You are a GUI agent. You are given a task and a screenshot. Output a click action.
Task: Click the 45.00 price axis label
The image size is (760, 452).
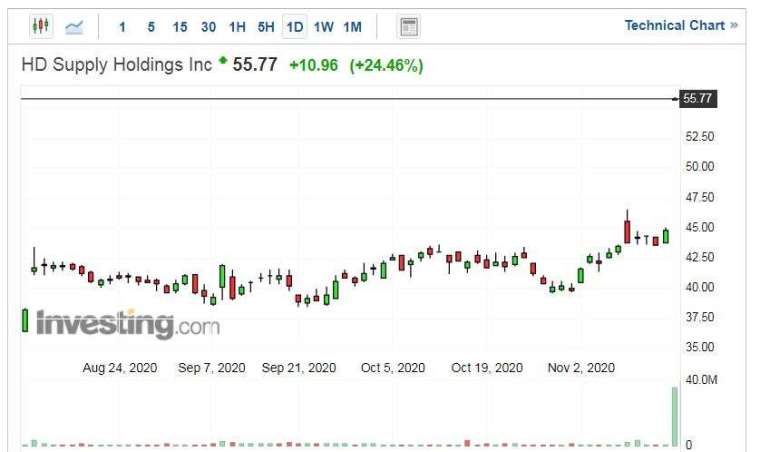pyautogui.click(x=699, y=227)
